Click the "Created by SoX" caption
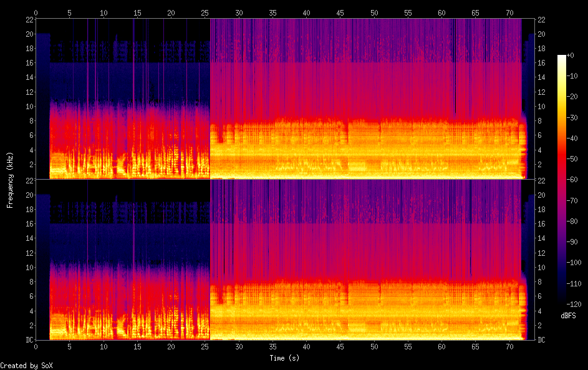The image size is (588, 370). (26, 366)
